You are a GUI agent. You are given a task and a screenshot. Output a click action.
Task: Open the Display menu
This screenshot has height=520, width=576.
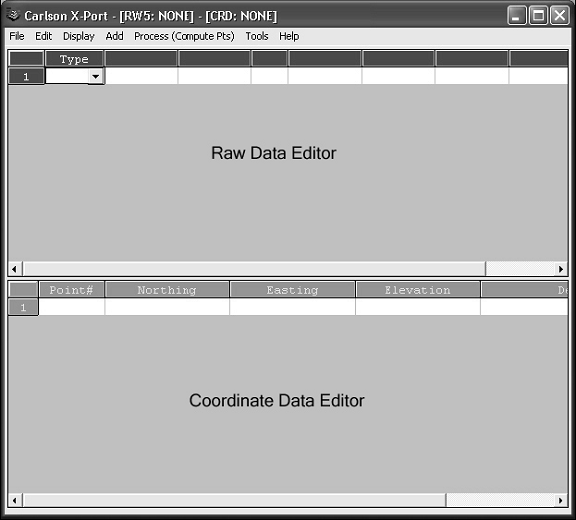[79, 36]
